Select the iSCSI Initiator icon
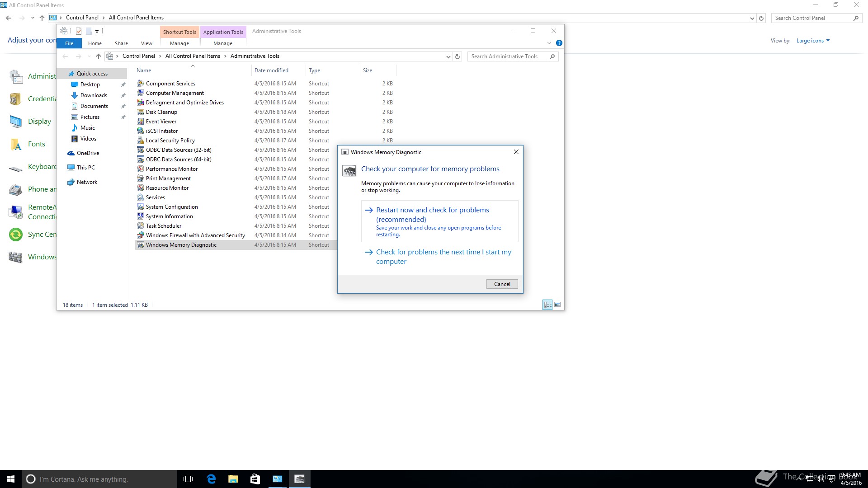 [141, 131]
